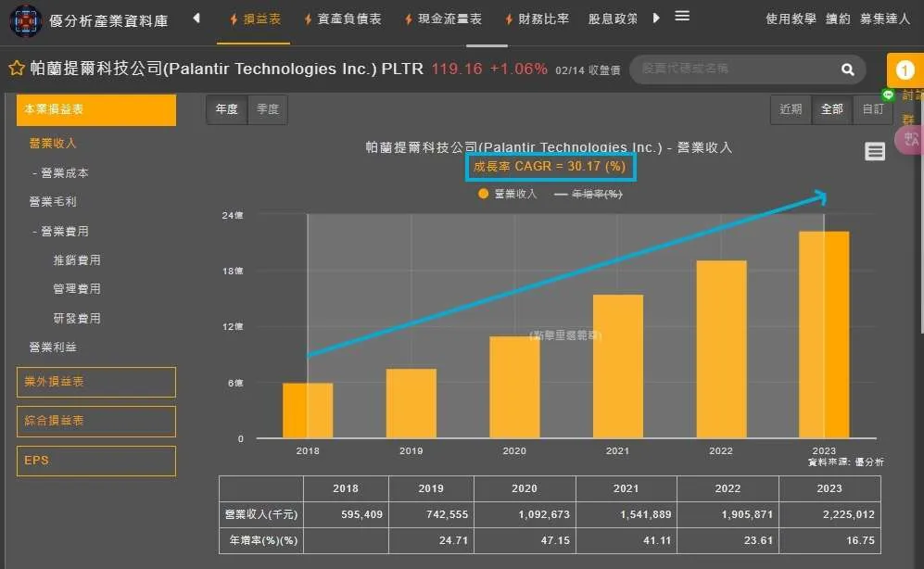Select 自訂 time range
The height and width of the screenshot is (569, 924).
(872, 109)
